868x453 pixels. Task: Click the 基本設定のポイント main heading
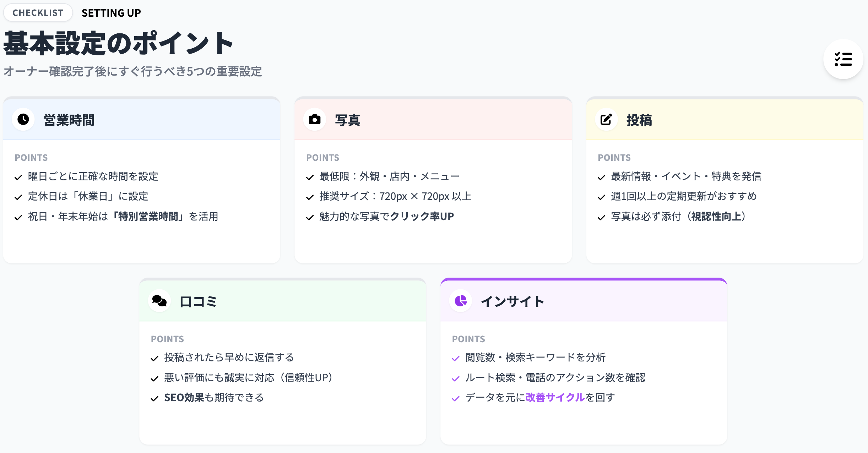click(118, 43)
